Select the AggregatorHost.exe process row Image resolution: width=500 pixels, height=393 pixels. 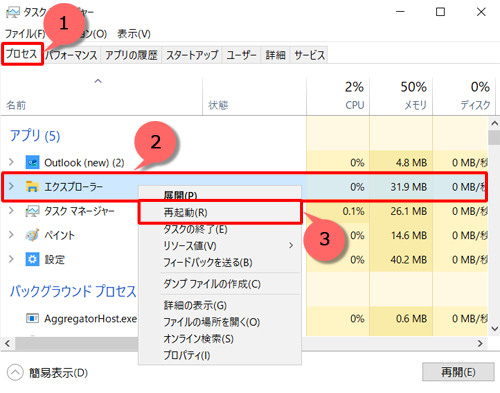point(244,319)
